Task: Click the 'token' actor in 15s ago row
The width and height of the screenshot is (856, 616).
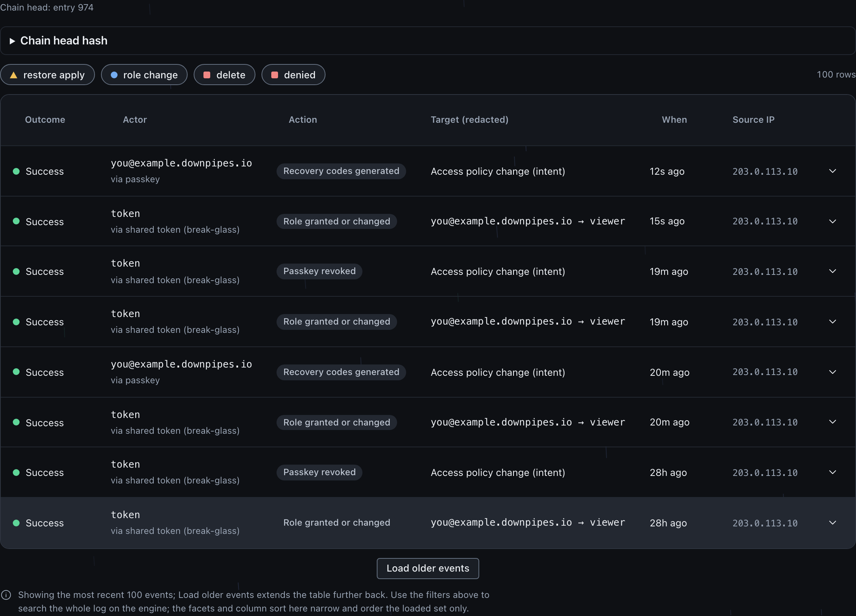Action: tap(125, 213)
